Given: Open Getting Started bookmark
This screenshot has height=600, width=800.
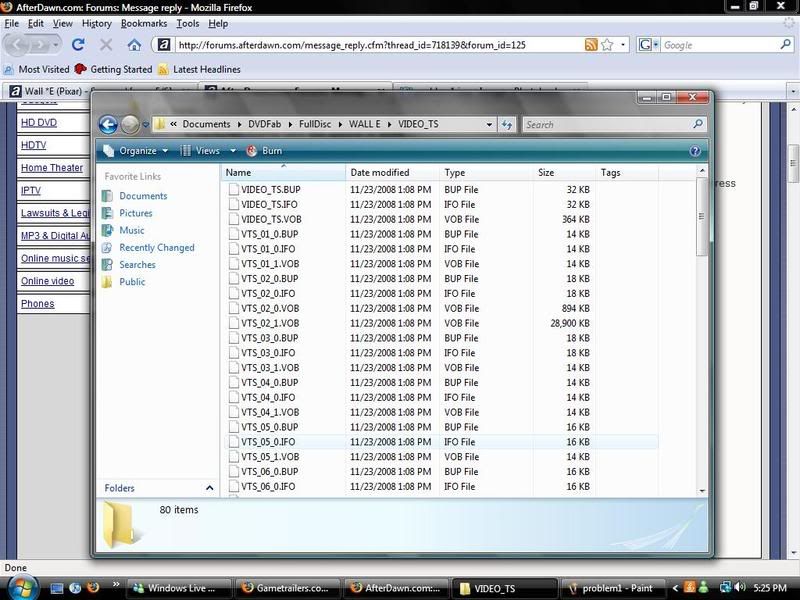Looking at the screenshot, I should [x=113, y=69].
